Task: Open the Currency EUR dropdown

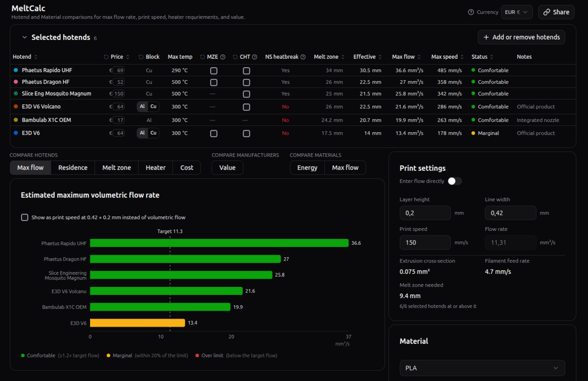Action: tap(517, 12)
